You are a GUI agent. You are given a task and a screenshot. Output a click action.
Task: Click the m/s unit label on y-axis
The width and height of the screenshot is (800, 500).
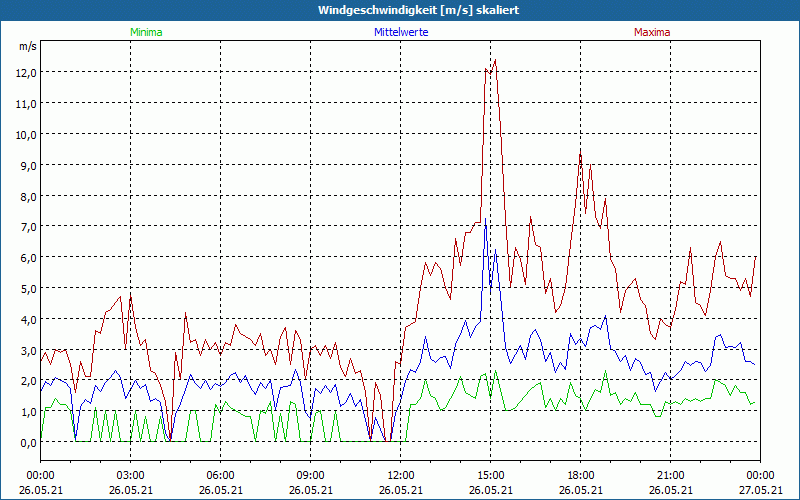[x=27, y=46]
